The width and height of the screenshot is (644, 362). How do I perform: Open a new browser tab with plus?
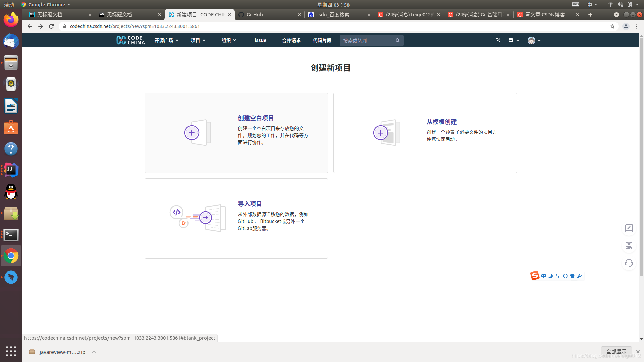click(x=590, y=15)
